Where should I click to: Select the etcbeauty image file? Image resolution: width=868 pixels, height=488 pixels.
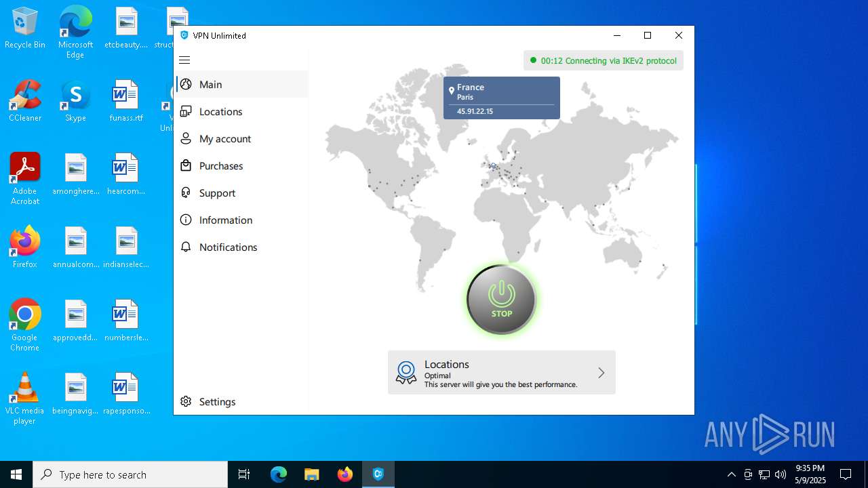(x=126, y=28)
